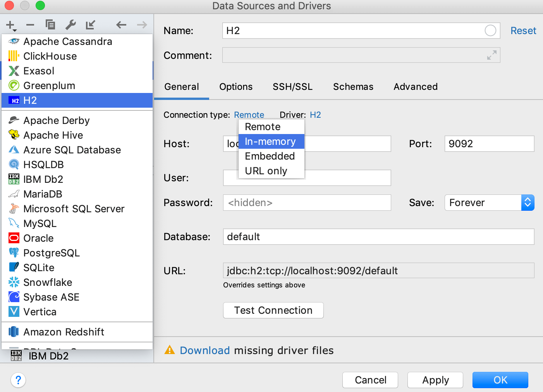
Task: Open driver settings via wrench icon
Action: (70, 25)
